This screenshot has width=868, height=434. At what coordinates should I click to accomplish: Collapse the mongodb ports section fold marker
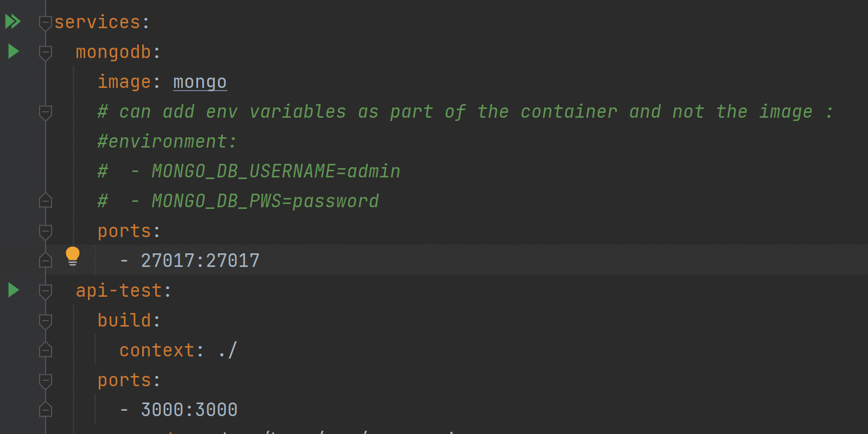point(46,232)
